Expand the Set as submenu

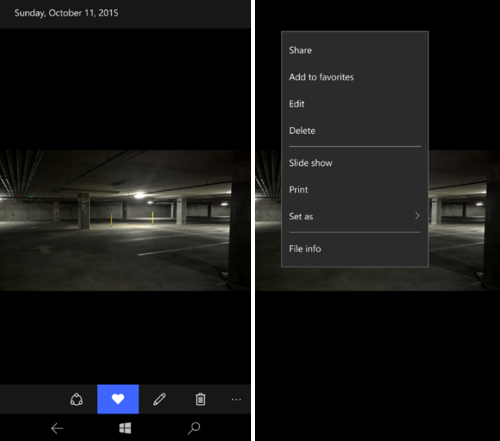pos(355,216)
